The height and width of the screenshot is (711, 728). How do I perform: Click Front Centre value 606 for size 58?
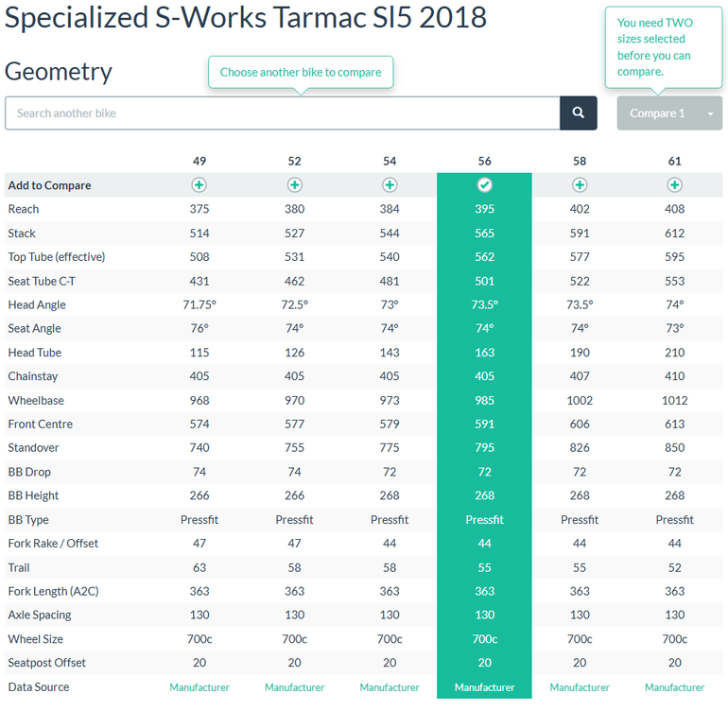click(580, 424)
